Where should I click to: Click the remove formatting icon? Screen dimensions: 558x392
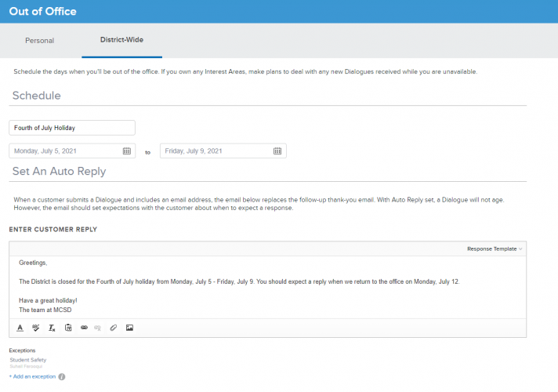(52, 328)
